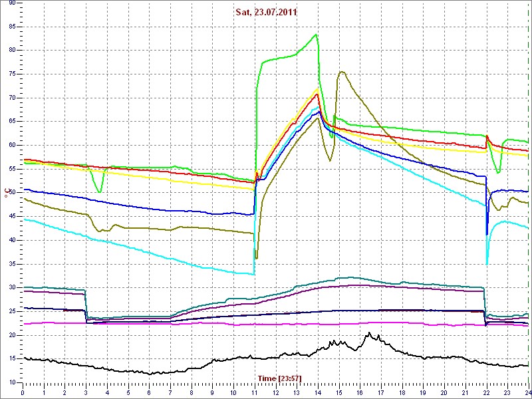This screenshot has height=399, width=532.
Task: Choose hour 15 on the bottom time axis
Action: pyautogui.click(x=339, y=392)
